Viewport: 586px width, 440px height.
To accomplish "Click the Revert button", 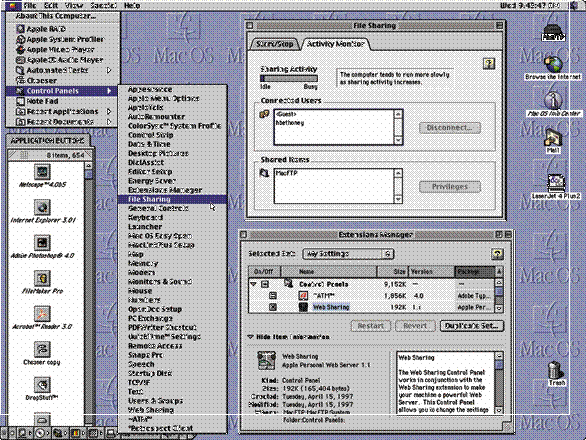I will (415, 326).
